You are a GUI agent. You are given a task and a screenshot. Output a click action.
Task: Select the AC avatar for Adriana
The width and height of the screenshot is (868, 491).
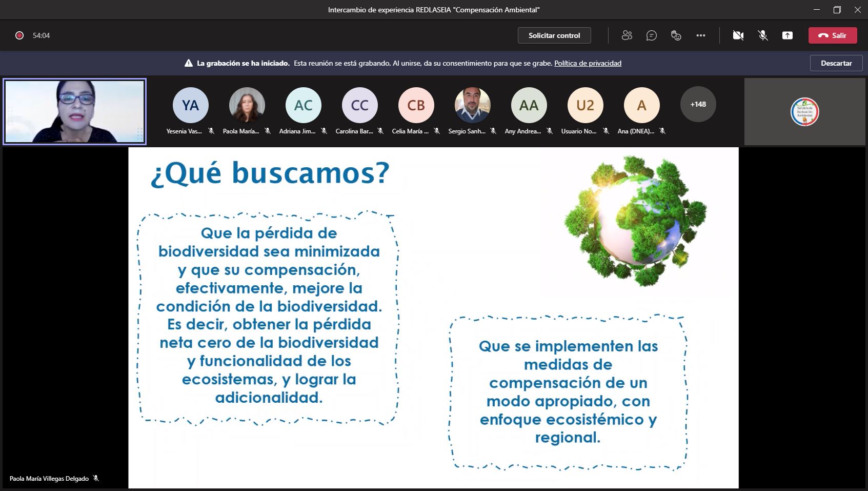point(303,105)
